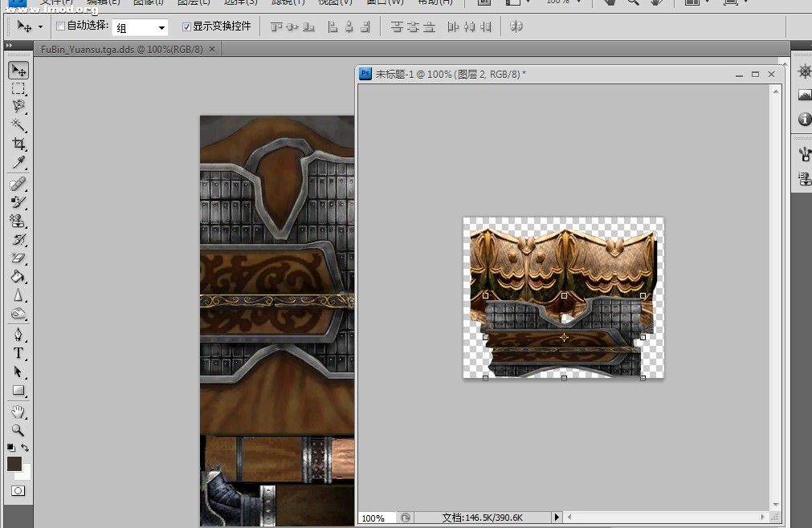
Task: Pick the Magic Wand tool
Action: tap(18, 126)
